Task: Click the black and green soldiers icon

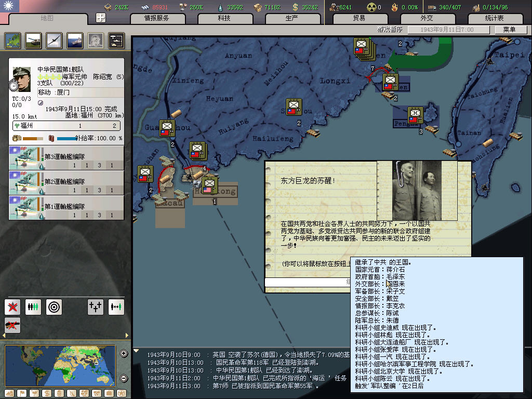Action: [33, 307]
